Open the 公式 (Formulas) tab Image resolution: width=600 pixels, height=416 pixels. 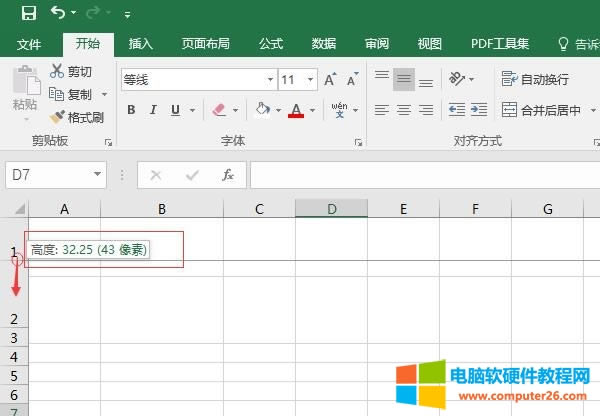tap(271, 44)
